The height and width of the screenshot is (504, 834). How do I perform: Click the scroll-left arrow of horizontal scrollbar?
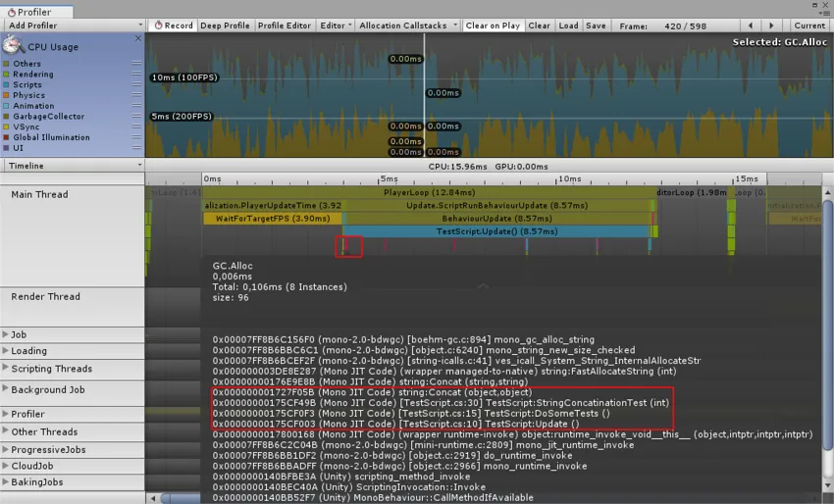(x=153, y=498)
